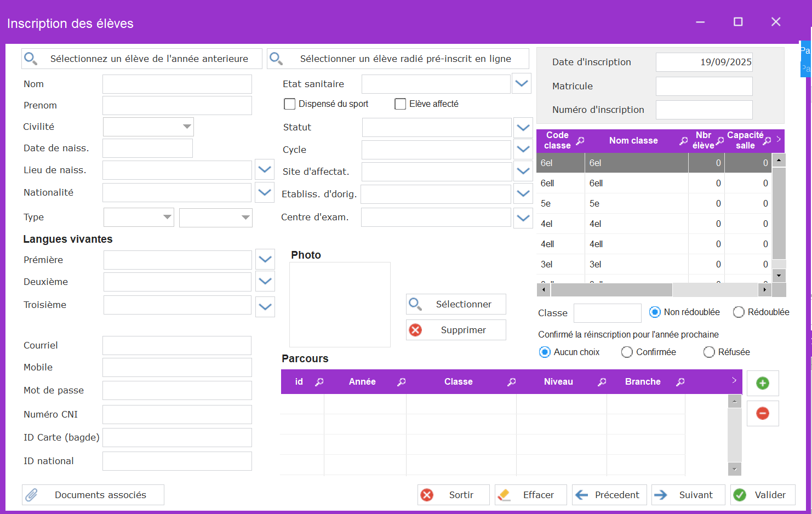Select the 5e class row
812x514 pixels.
(611, 203)
